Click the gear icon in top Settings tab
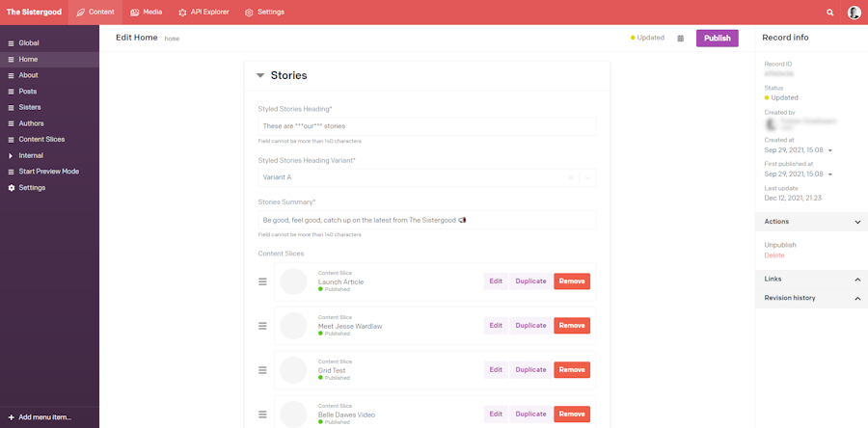 pyautogui.click(x=249, y=13)
